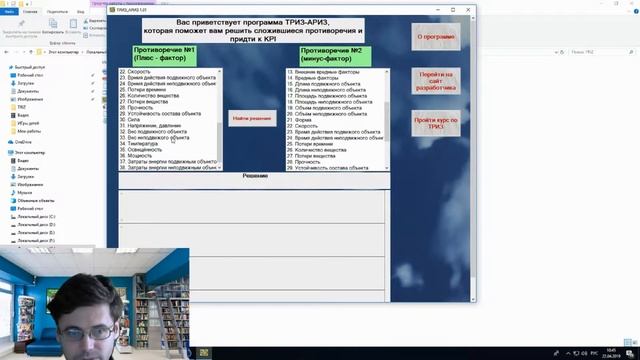Open the 'Файл' tab in Explorer
The image size is (640, 360).
coord(9,11)
